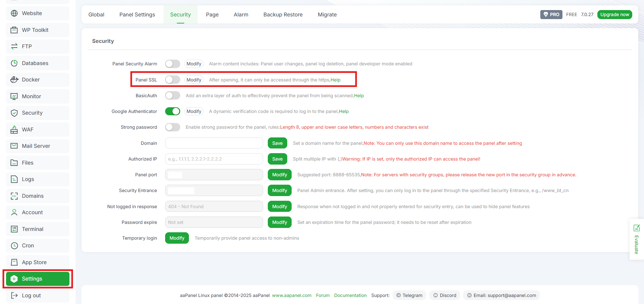This screenshot has width=644, height=304.
Task: Open the Google Authenticator Help link
Action: (x=344, y=111)
